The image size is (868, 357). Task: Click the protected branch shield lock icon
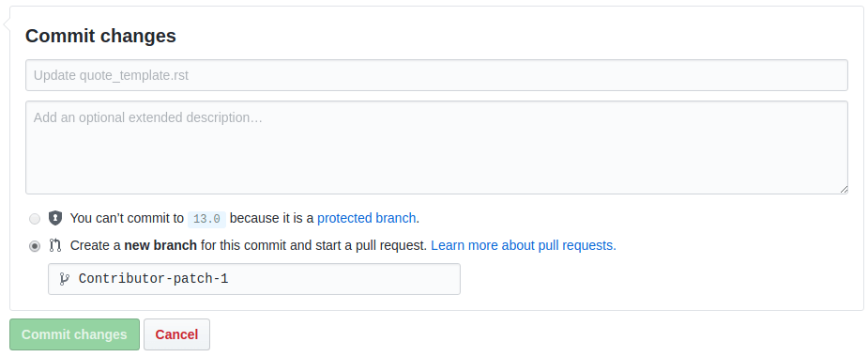coord(54,218)
